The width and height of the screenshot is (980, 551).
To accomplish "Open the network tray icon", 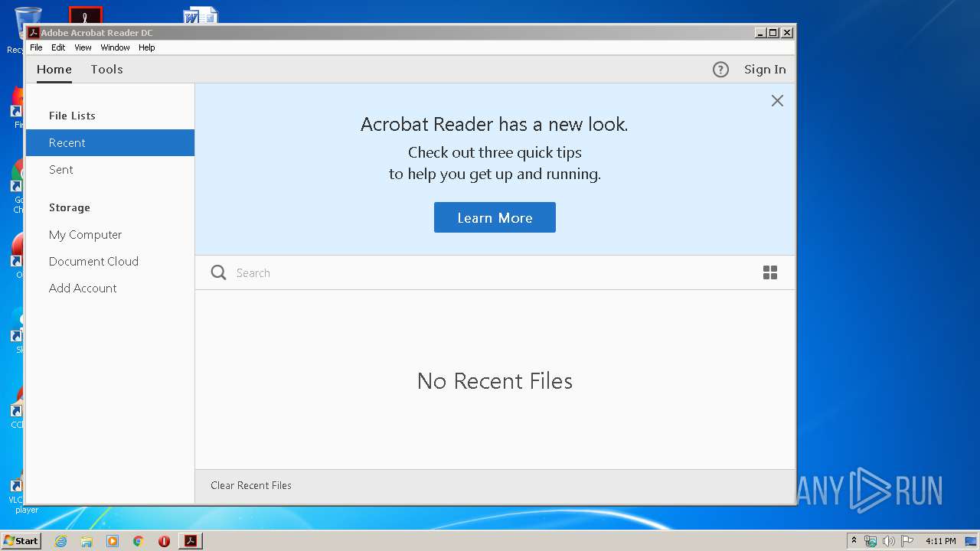I will (871, 541).
